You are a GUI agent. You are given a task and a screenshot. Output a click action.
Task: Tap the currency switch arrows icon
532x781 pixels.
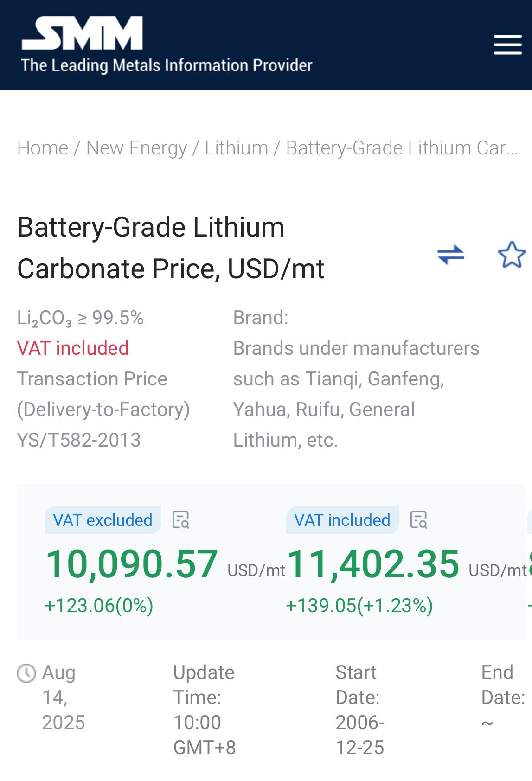click(x=451, y=255)
